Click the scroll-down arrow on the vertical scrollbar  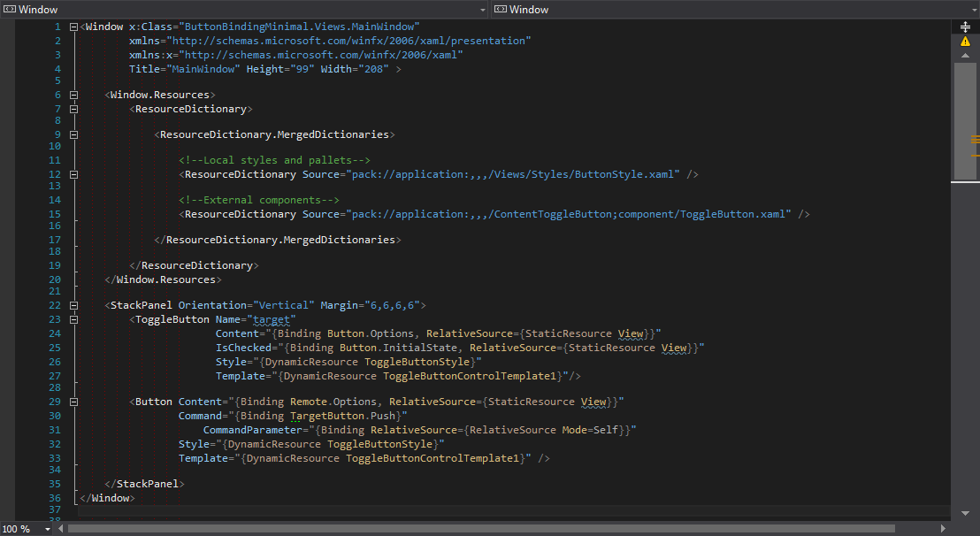[965, 513]
